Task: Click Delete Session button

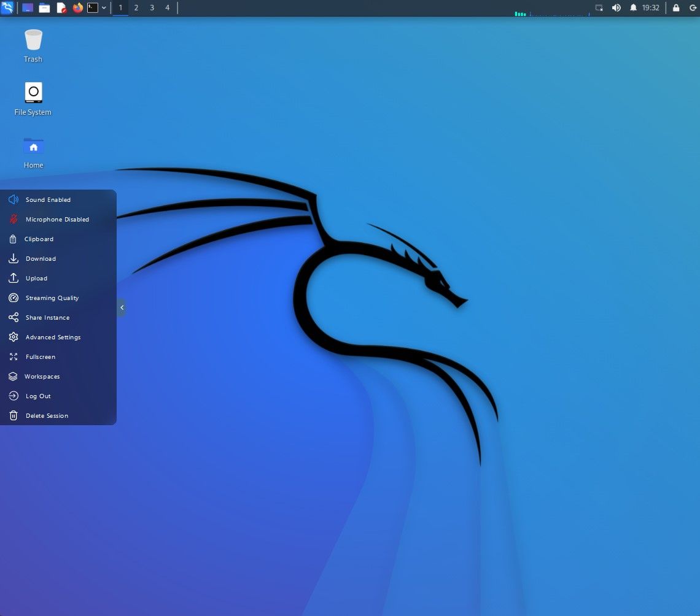Action: 47,416
